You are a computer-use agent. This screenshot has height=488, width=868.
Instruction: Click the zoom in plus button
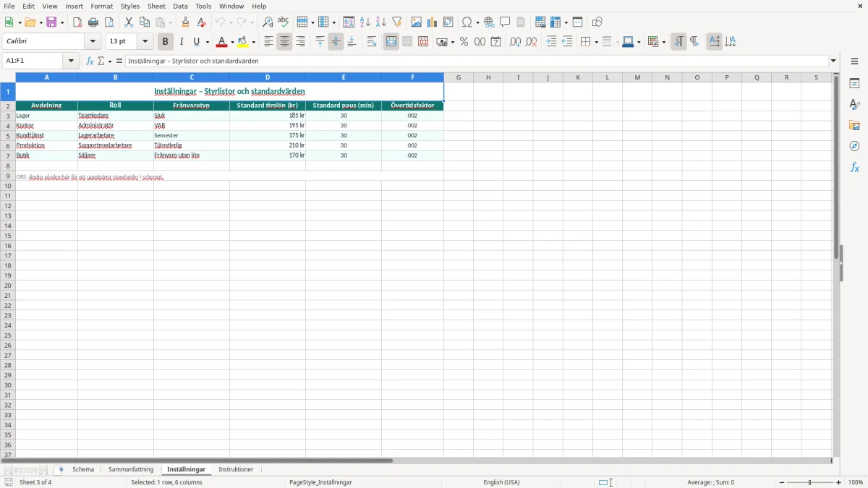pyautogui.click(x=839, y=482)
